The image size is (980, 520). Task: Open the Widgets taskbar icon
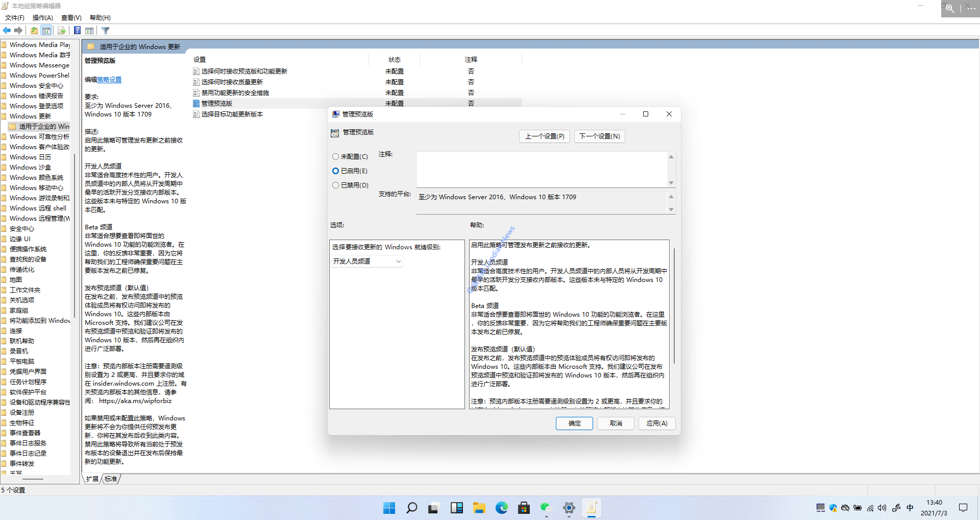pos(456,508)
